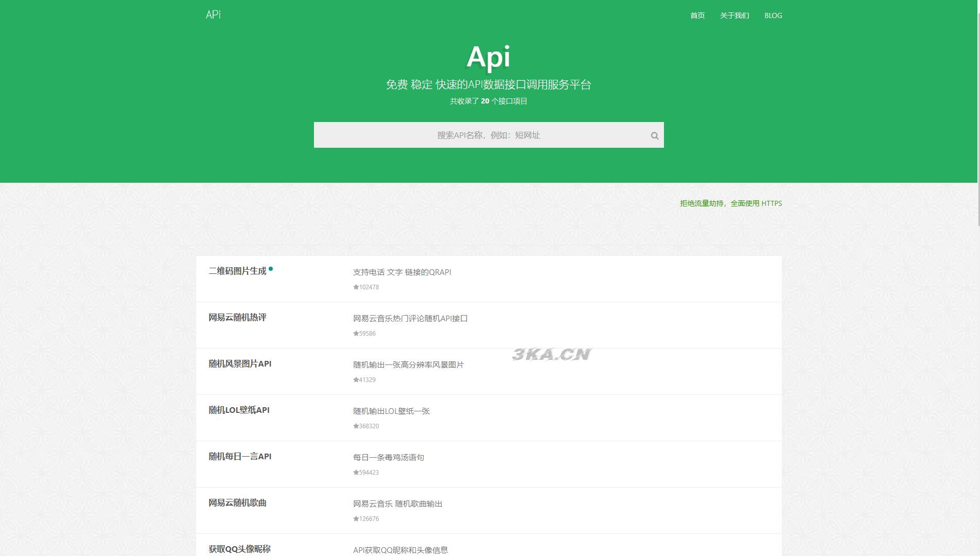The image size is (980, 556).
Task: Click the 共收录了 20 个接口项目 text
Action: pos(488,101)
